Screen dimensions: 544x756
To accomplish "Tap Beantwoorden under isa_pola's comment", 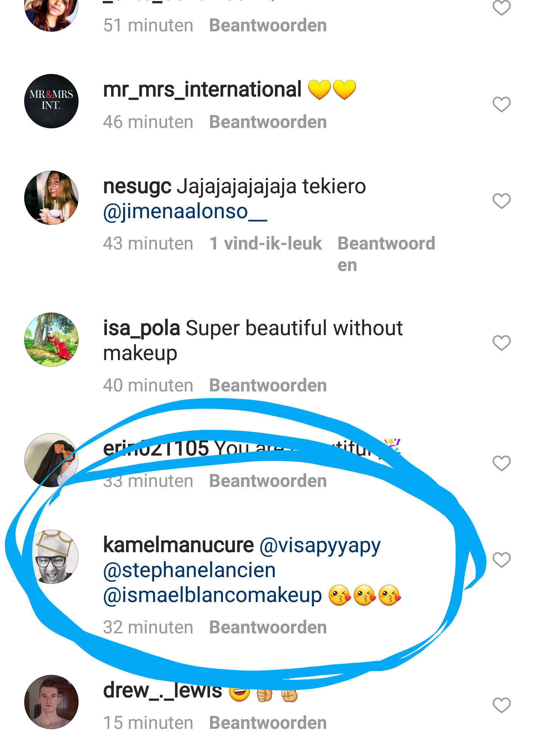I will point(268,386).
